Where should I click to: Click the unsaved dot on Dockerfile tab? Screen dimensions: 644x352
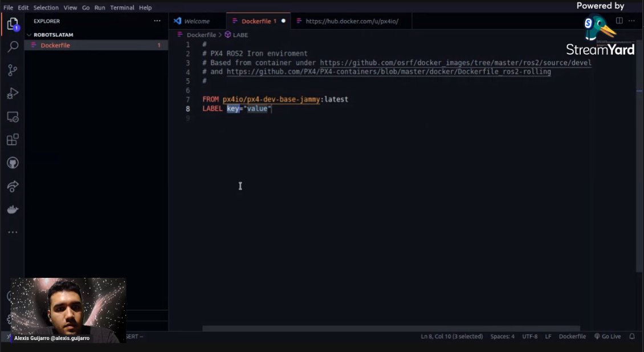tap(283, 21)
